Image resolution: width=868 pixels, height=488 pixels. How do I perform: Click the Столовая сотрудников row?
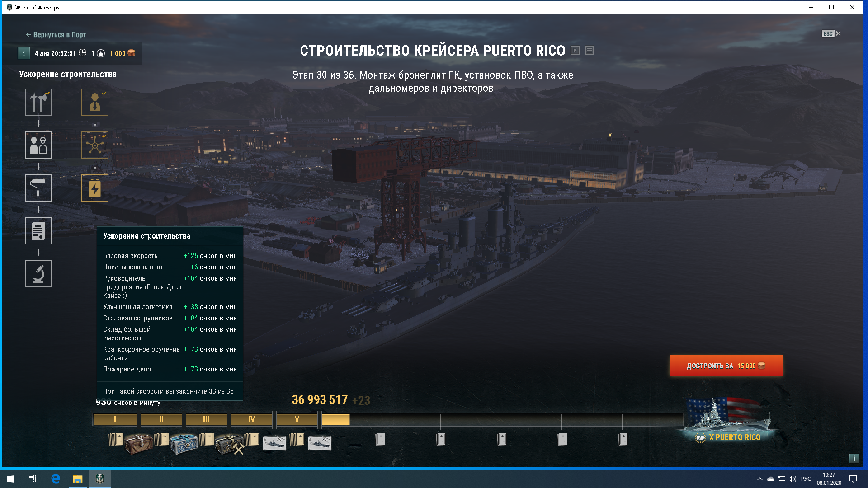pyautogui.click(x=170, y=318)
